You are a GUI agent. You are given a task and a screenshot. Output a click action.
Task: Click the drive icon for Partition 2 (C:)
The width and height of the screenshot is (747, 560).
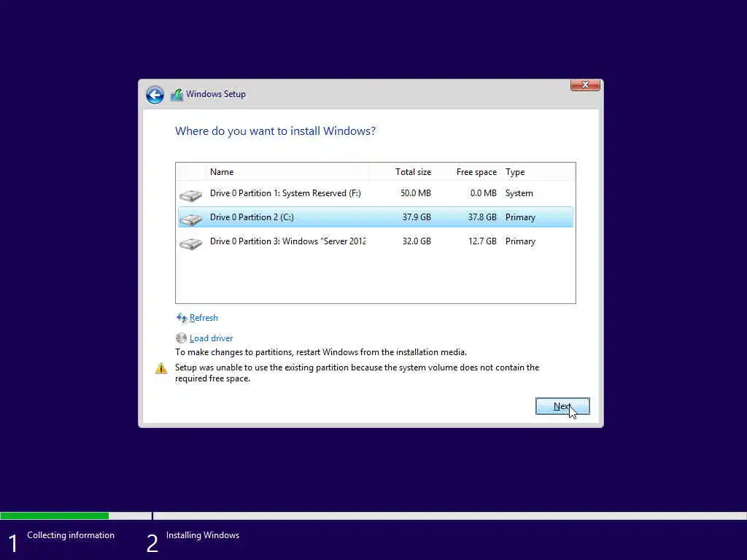[190, 219]
